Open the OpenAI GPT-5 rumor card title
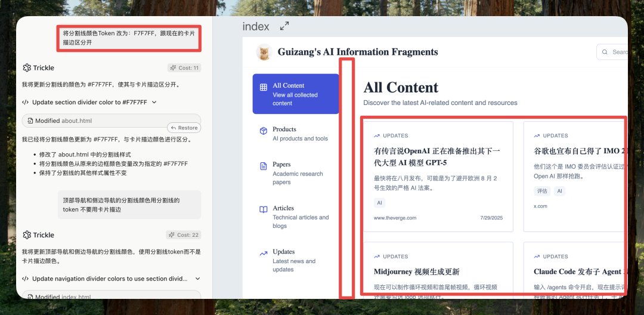The height and width of the screenshot is (315, 644). (437, 156)
